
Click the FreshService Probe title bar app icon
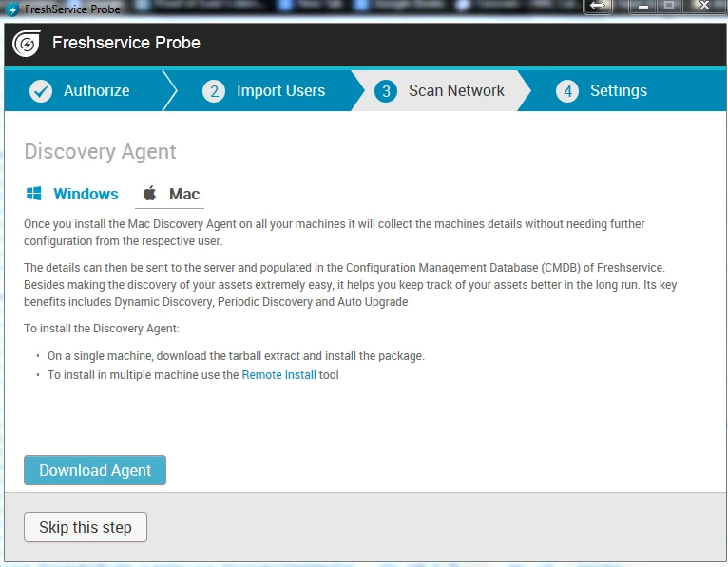12,9
